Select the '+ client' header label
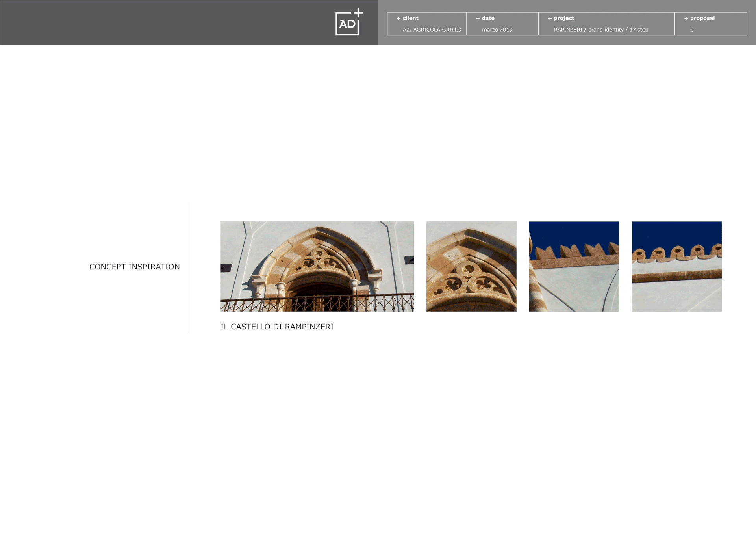 (x=408, y=18)
